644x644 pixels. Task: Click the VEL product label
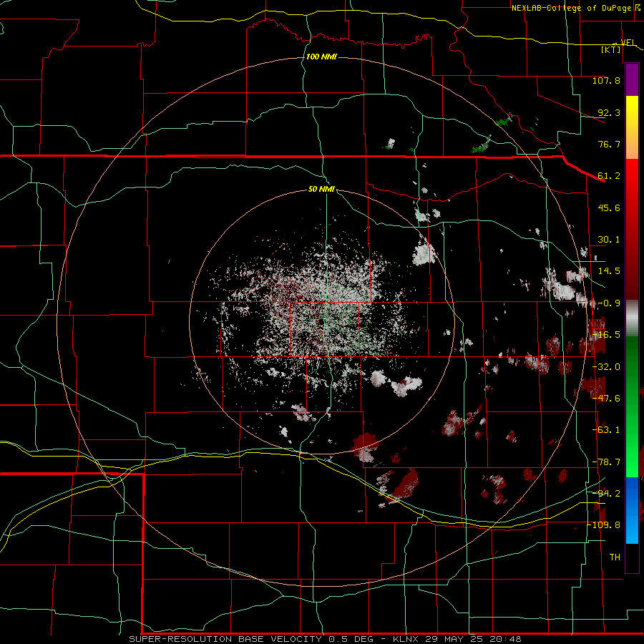click(628, 42)
